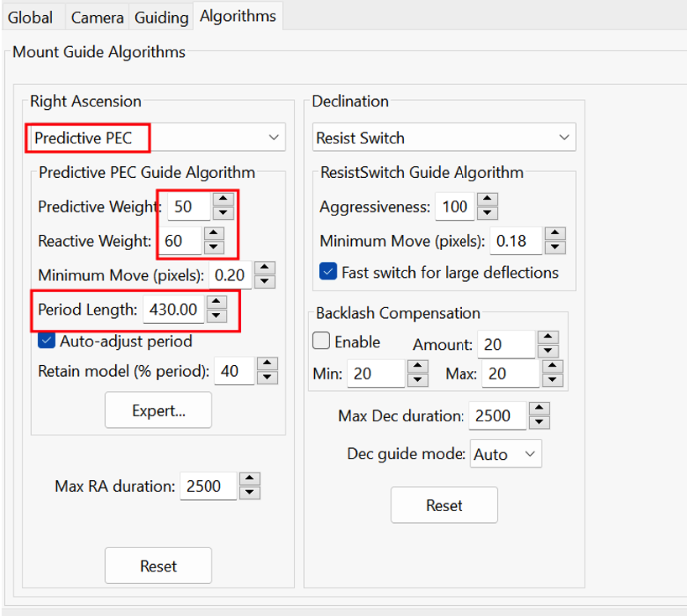Enable Backlash Compensation checkbox
This screenshot has width=687, height=616.
point(321,341)
